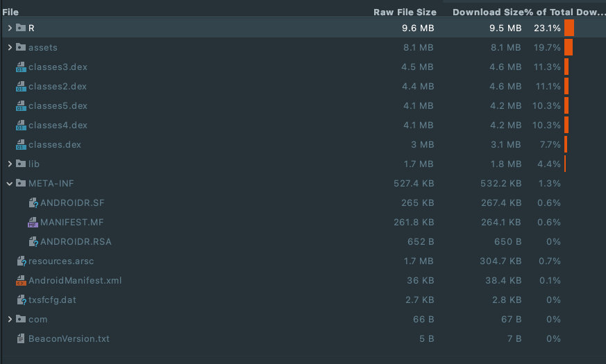Click the 304.7 KB download size value
606x364 pixels.
500,261
